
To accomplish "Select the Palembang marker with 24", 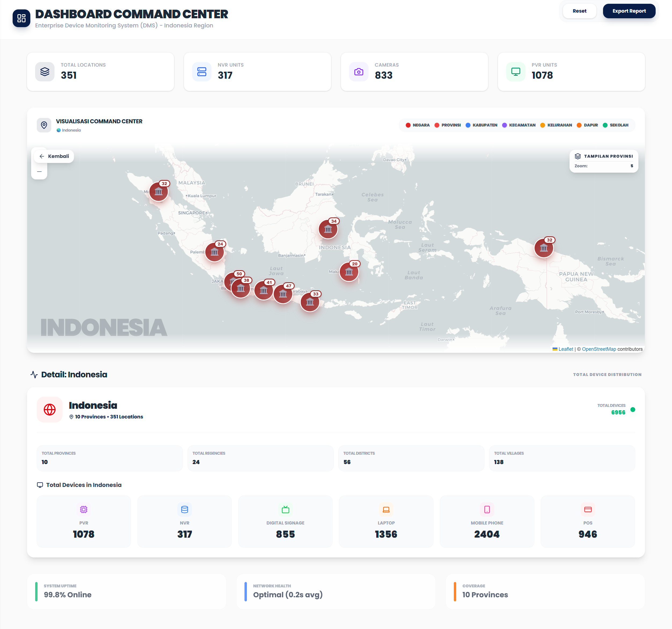I will tap(214, 252).
